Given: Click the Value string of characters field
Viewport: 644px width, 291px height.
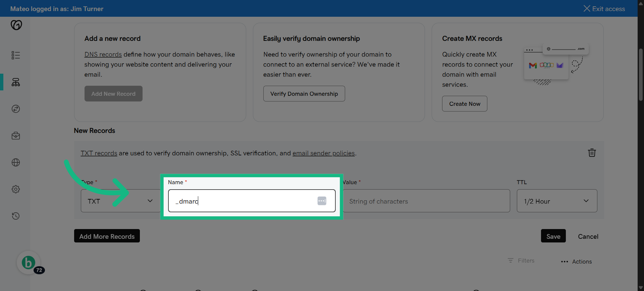Looking at the screenshot, I should [426, 201].
